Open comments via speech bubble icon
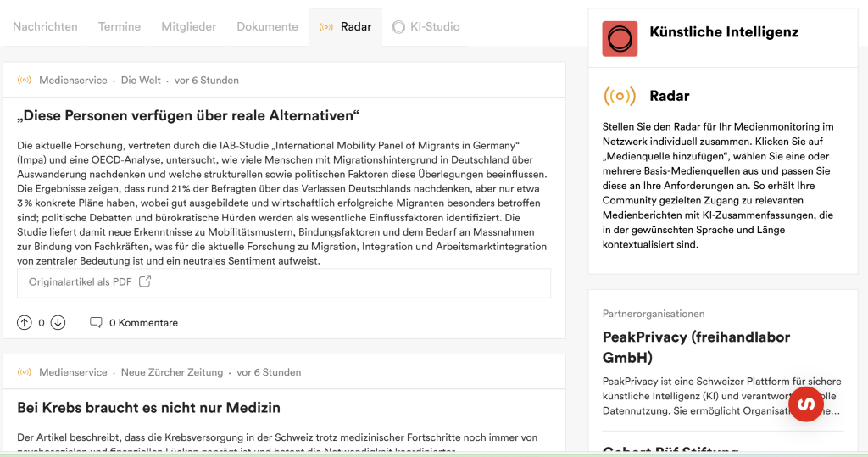 click(96, 322)
